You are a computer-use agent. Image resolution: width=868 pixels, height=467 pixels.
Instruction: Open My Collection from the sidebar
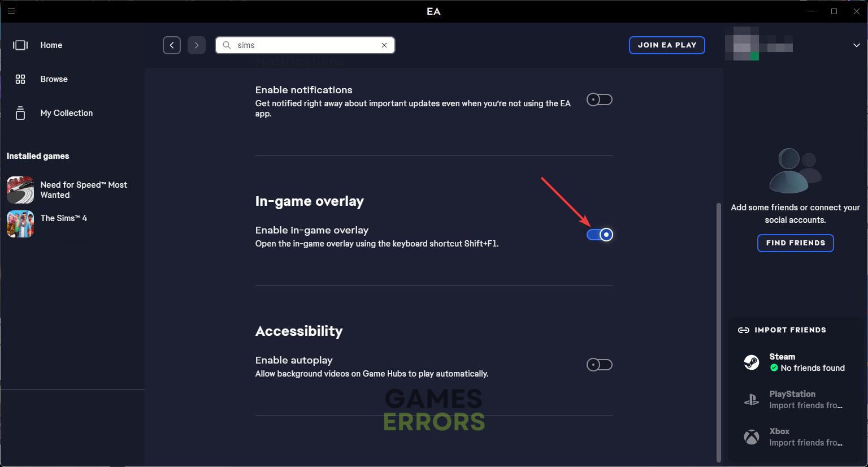click(x=66, y=113)
